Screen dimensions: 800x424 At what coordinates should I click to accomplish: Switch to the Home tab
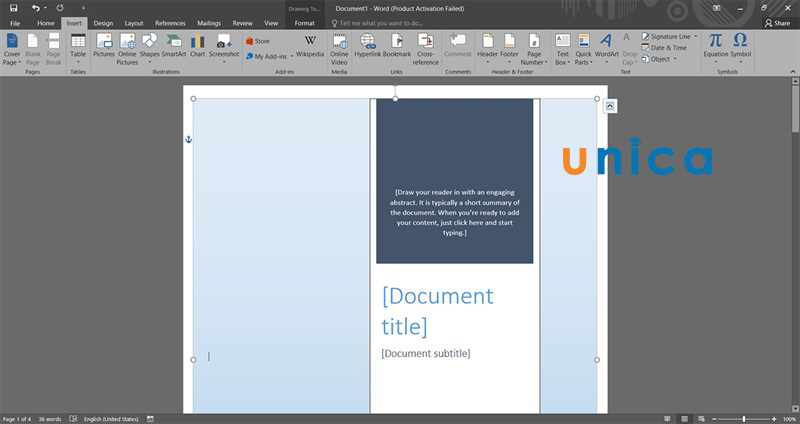45,23
